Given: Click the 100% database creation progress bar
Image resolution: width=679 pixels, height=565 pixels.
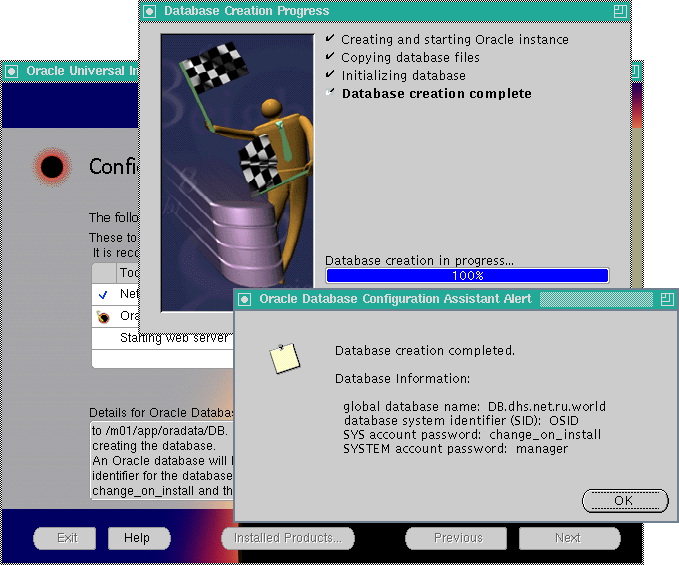Looking at the screenshot, I should pos(467,275).
